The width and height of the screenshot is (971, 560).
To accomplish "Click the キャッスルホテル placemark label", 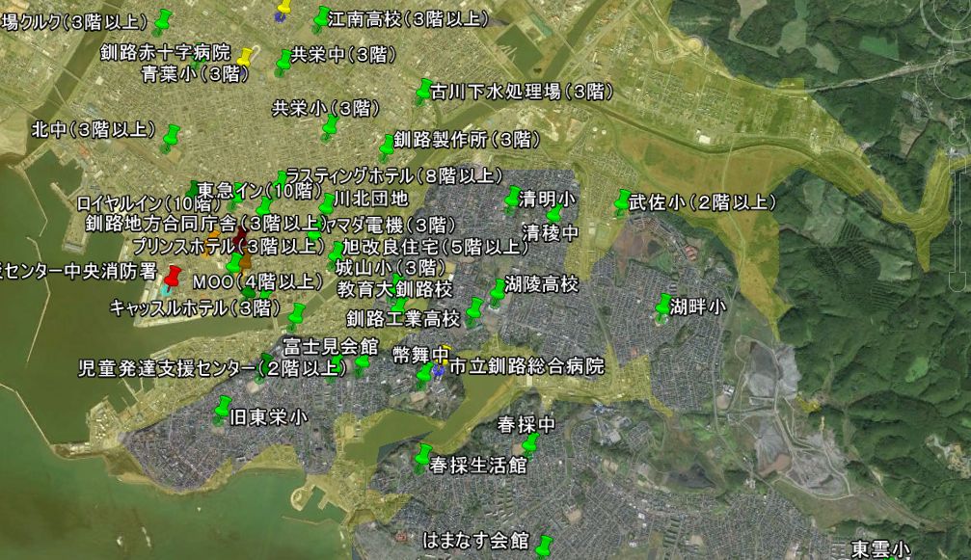I will 195,307.
